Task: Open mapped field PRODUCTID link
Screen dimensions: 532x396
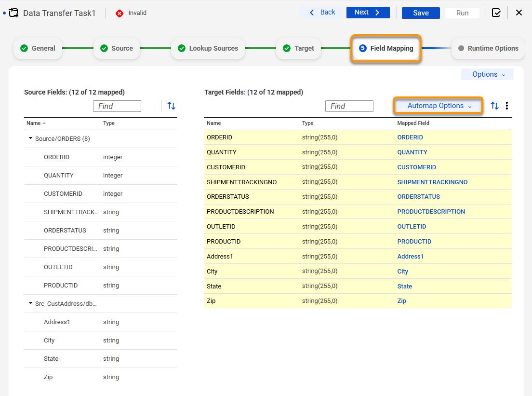Action: pyautogui.click(x=414, y=242)
